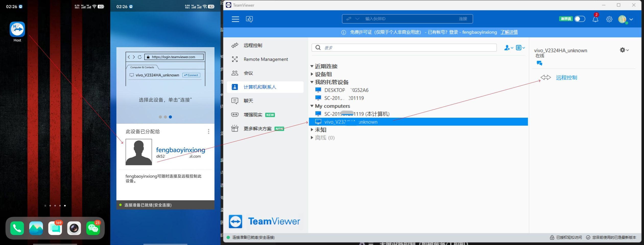
Task: Click the TeamViewer logo at the sidebar bottom
Action: click(264, 221)
